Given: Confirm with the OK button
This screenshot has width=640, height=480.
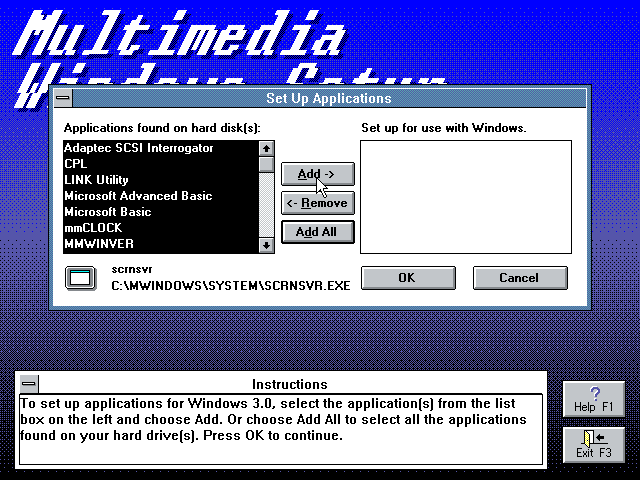Looking at the screenshot, I should pos(408,278).
